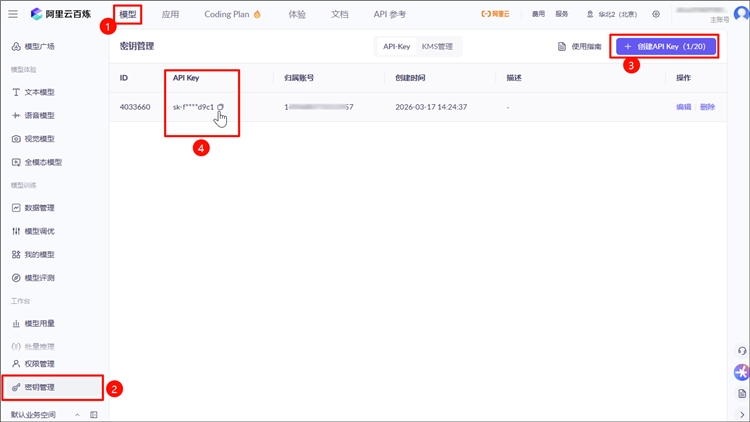Click the 主账号 label under username
The width and height of the screenshot is (750, 422).
pos(719,20)
